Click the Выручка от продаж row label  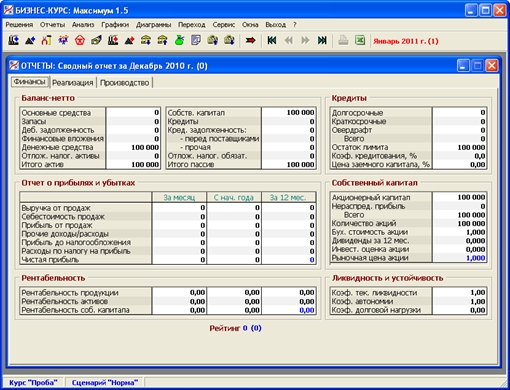tap(56, 208)
